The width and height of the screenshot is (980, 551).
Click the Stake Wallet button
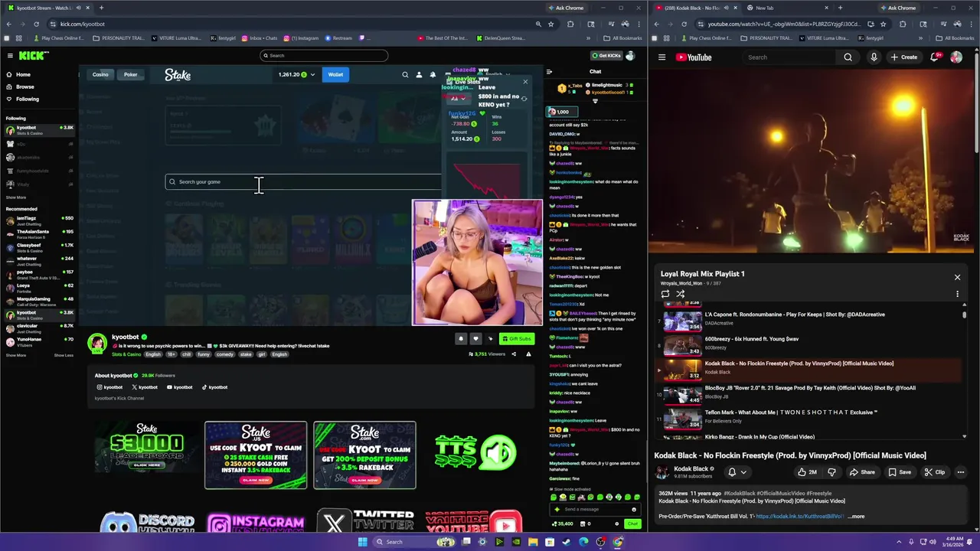click(x=335, y=74)
